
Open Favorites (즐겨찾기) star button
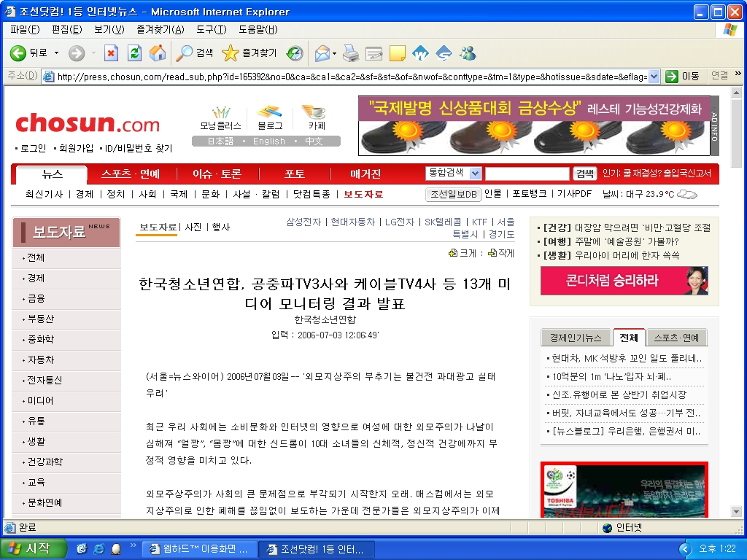[x=249, y=52]
